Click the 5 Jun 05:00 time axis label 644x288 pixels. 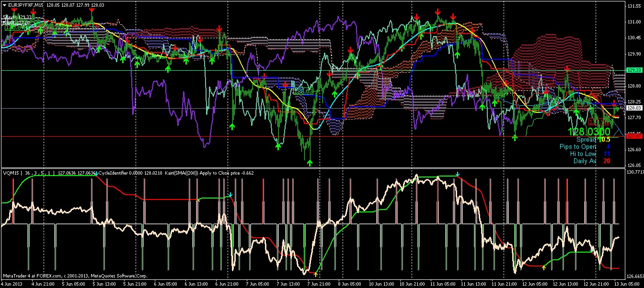click(74, 284)
